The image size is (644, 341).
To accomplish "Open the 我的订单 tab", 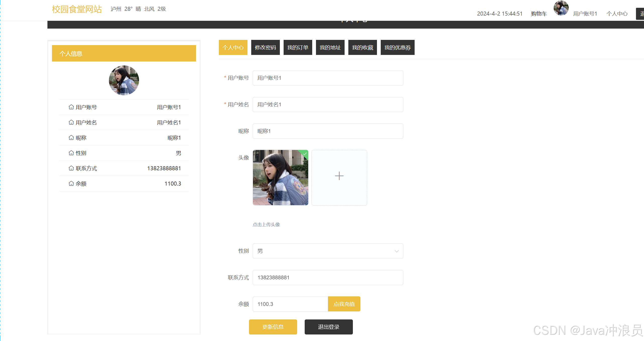I will 298,47.
